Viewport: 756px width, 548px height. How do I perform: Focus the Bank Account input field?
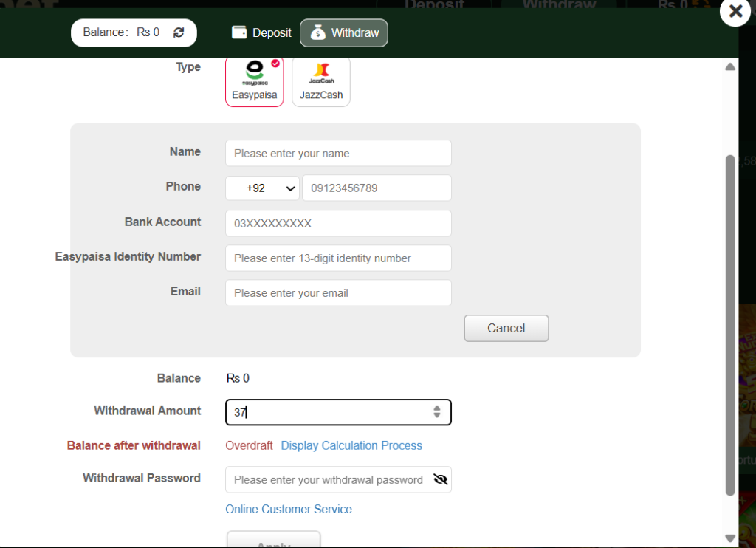(338, 223)
